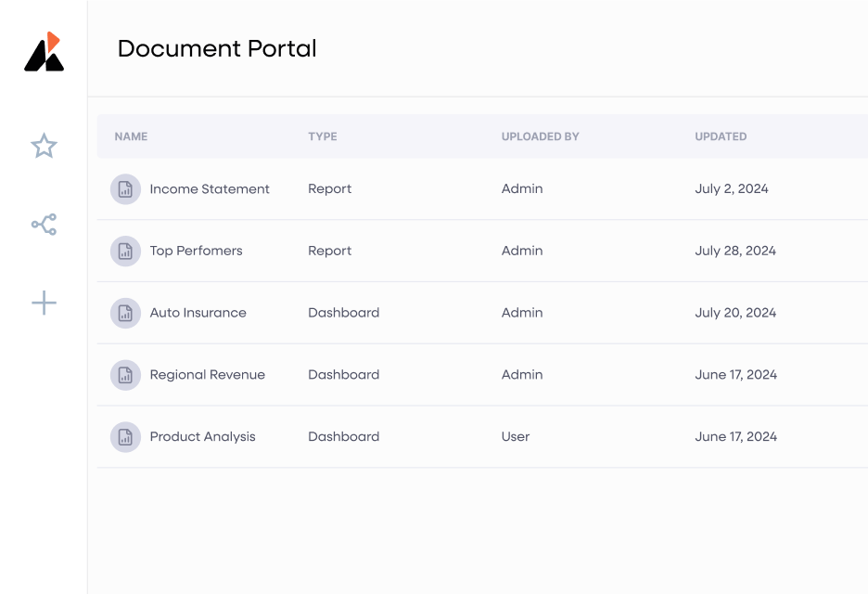Open the Product Analysis dashboard
The image size is (868, 594).
coord(202,437)
